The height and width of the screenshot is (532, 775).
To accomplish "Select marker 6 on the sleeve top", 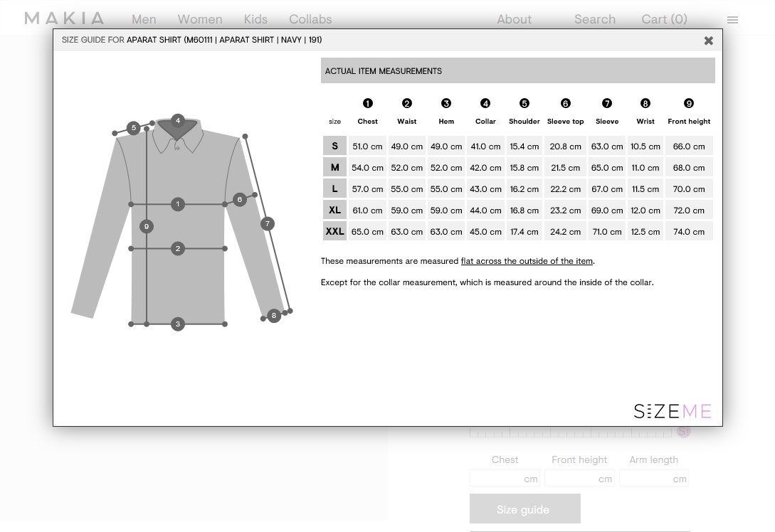I will pyautogui.click(x=240, y=200).
